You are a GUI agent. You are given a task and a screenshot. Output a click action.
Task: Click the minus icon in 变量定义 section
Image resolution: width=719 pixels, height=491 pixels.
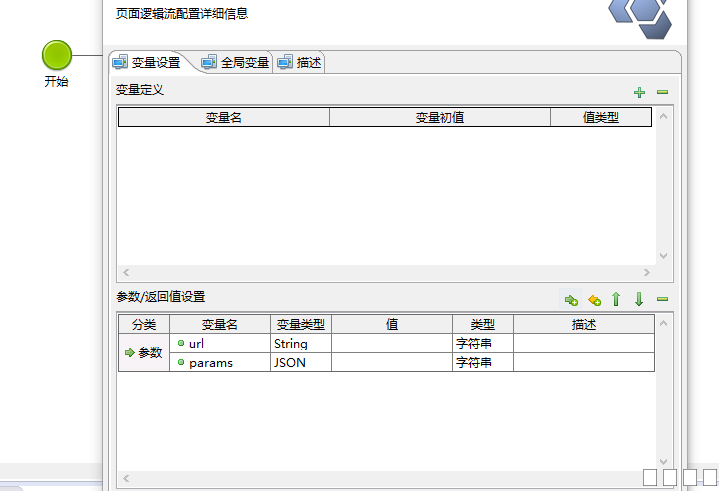662,93
